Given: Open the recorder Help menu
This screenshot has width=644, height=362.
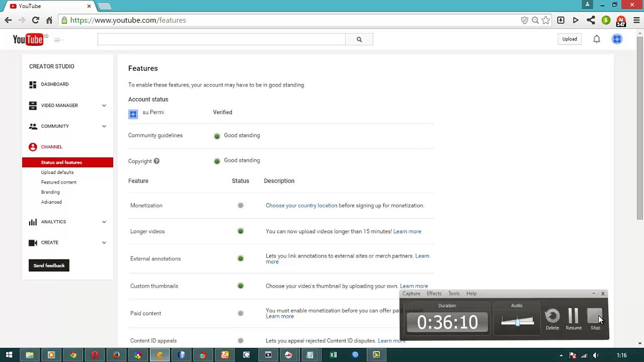Looking at the screenshot, I should pos(471,294).
